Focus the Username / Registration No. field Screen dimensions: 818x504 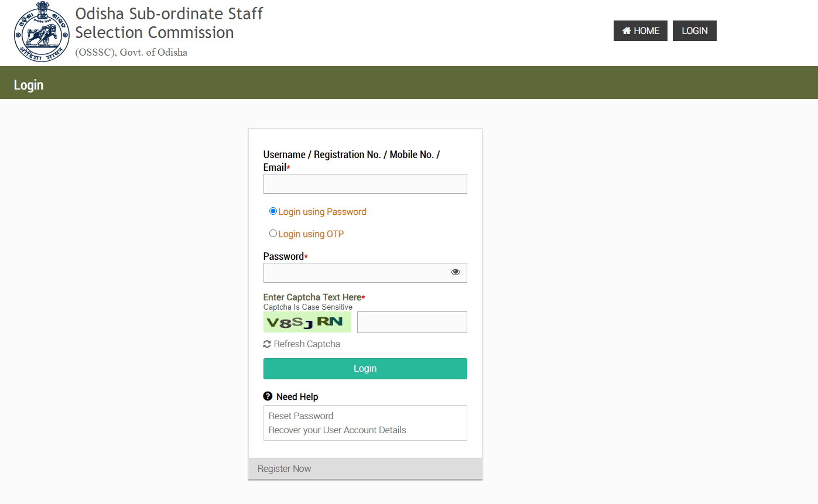point(365,184)
